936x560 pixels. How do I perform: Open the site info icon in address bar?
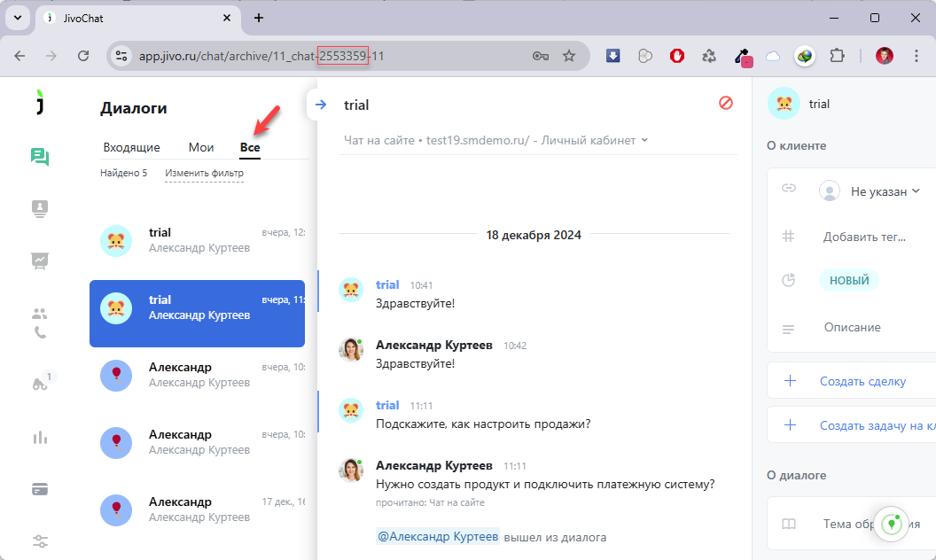[x=121, y=56]
